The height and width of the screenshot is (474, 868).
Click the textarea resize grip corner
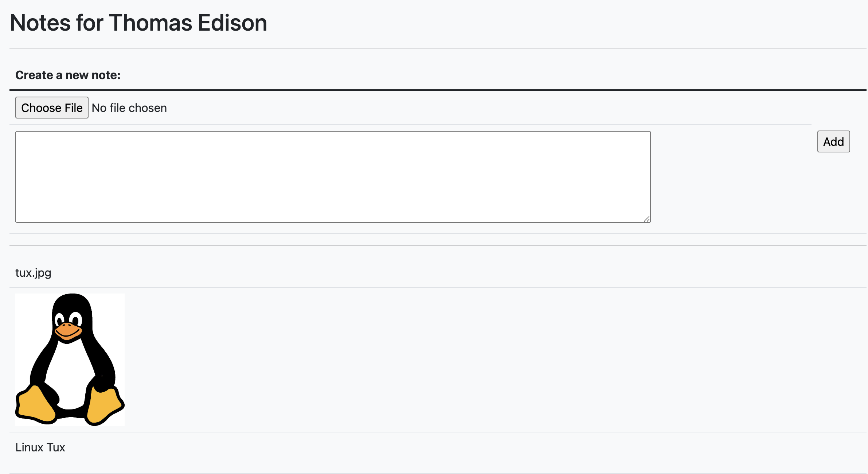(x=646, y=219)
